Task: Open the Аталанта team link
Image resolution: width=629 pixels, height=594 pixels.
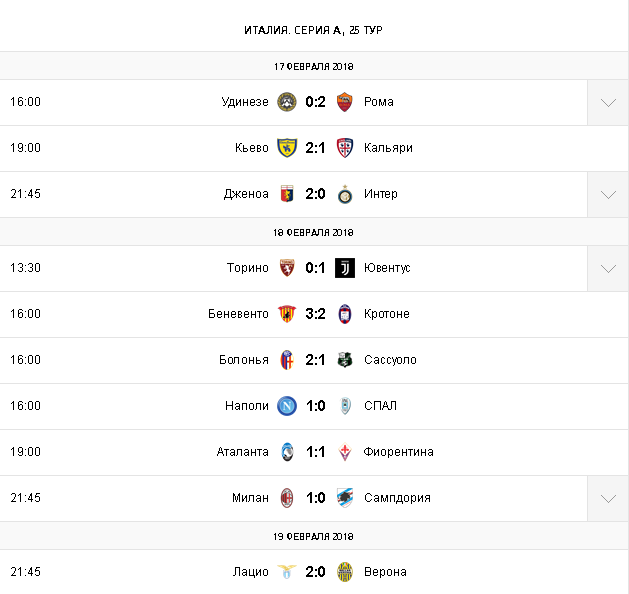Action: click(243, 452)
